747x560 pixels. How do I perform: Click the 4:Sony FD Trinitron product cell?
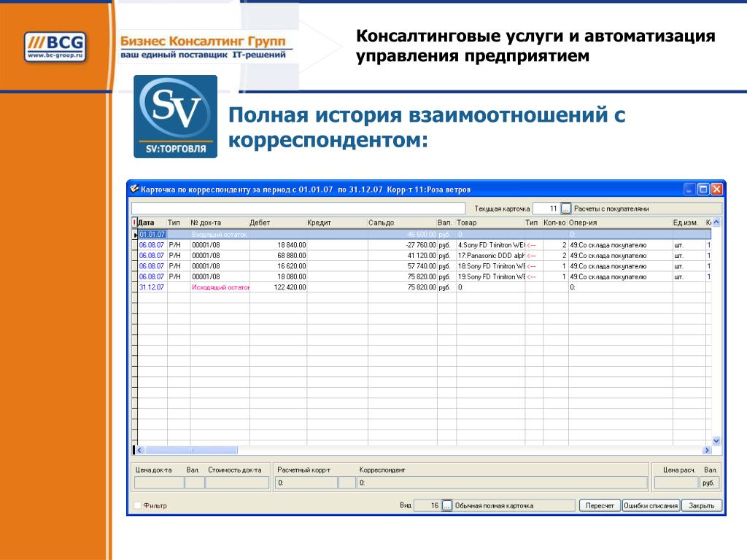[x=491, y=245]
